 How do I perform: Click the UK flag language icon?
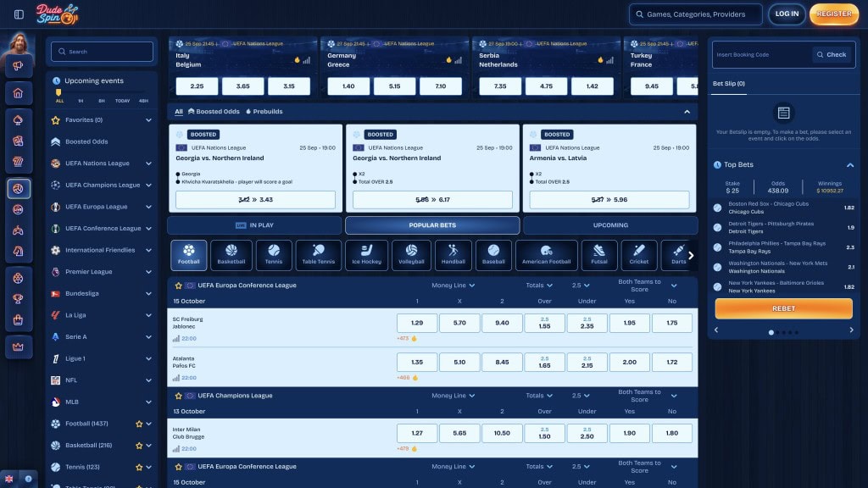click(x=8, y=480)
